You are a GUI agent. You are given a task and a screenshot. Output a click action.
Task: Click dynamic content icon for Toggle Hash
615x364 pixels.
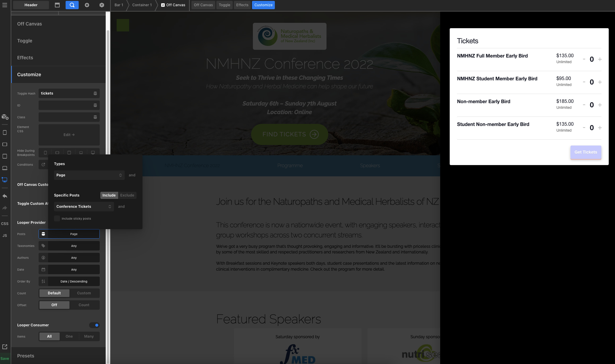coord(95,93)
